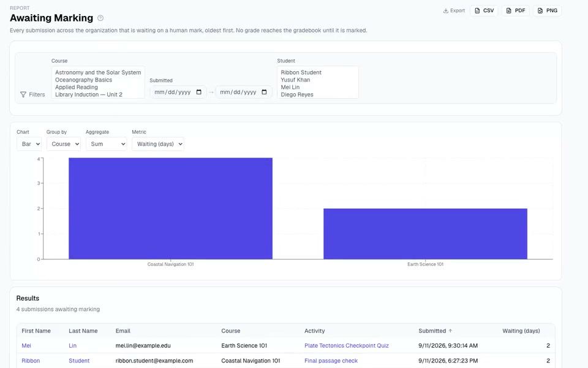Select Yusuf Khan in student filter

click(317, 80)
